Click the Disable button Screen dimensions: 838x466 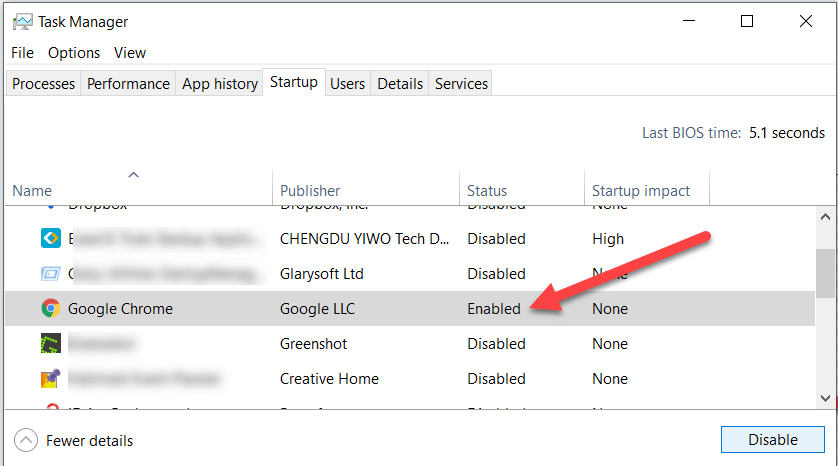[x=772, y=439]
